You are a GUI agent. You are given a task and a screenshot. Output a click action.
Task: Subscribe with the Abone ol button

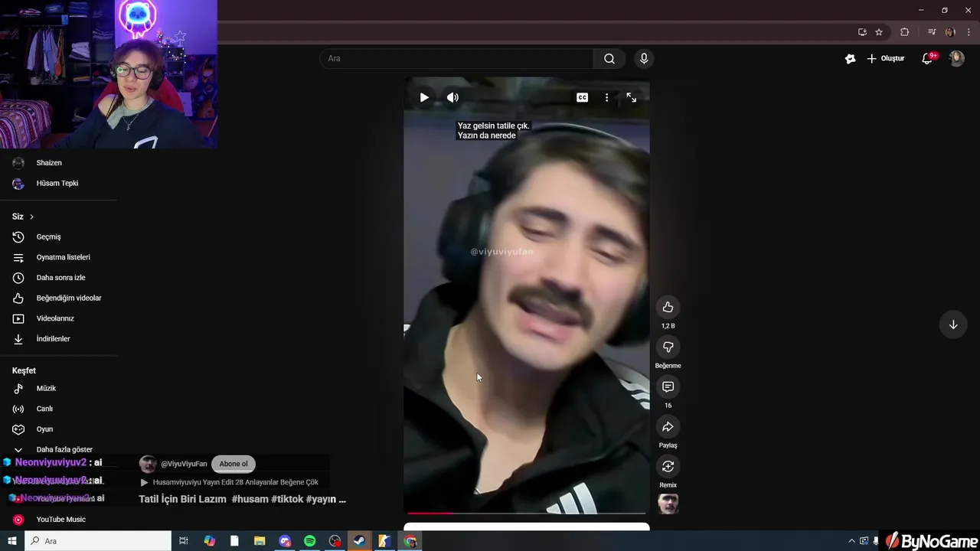(x=234, y=464)
